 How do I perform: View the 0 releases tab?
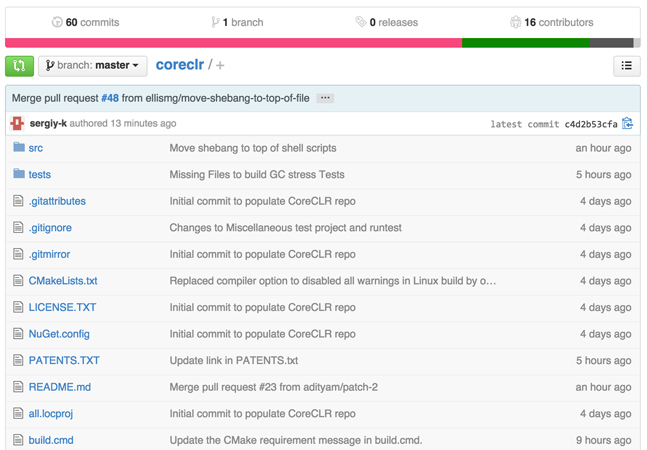point(387,22)
